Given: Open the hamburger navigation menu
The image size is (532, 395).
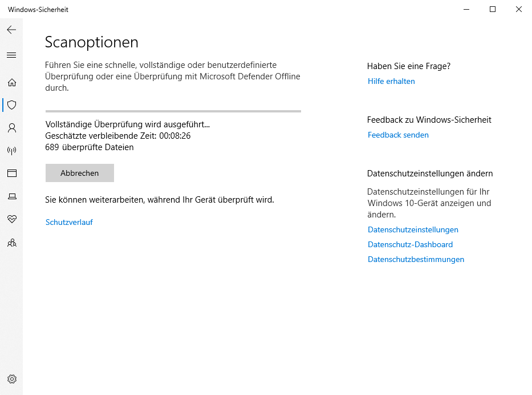Looking at the screenshot, I should click(x=11, y=55).
